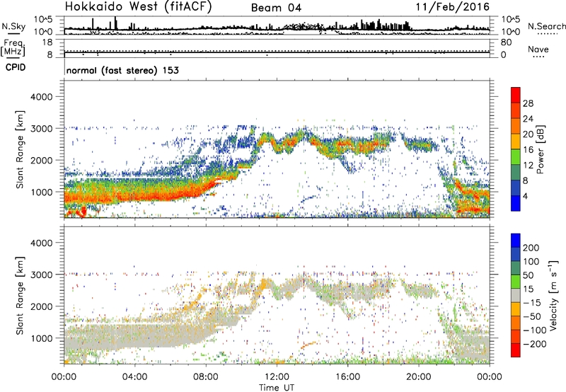Click the "200" label on the velocity colorbar

[531, 248]
